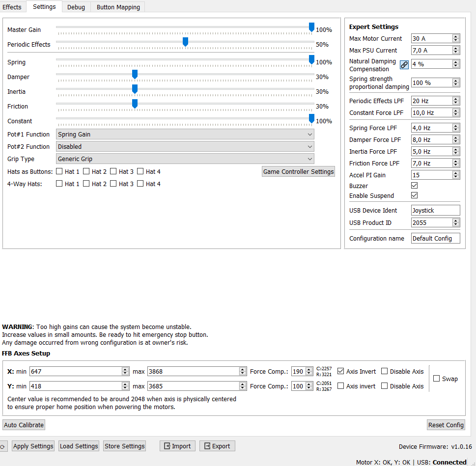This screenshot has height=466, width=476.
Task: Click the Apply Settings button
Action: coord(33,446)
